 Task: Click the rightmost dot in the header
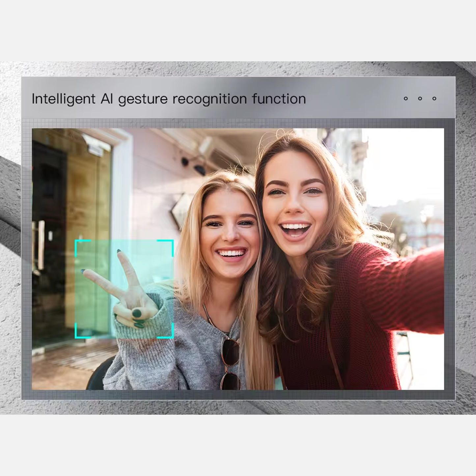434,98
